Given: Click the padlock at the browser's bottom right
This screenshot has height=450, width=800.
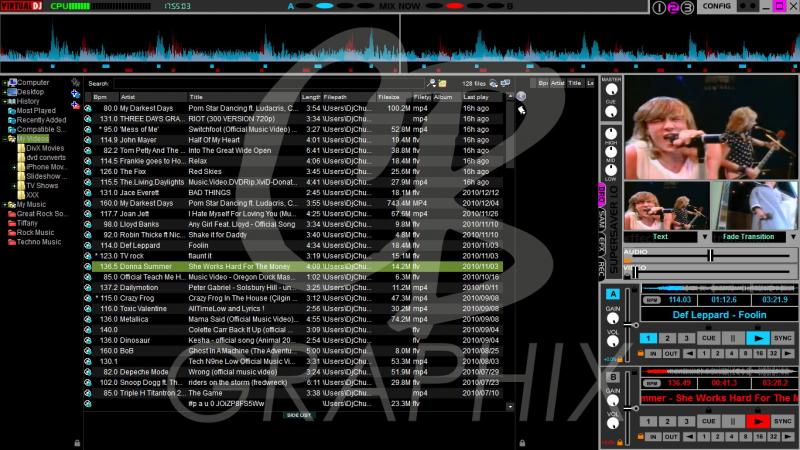Looking at the screenshot, I should pyautogui.click(x=522, y=443).
